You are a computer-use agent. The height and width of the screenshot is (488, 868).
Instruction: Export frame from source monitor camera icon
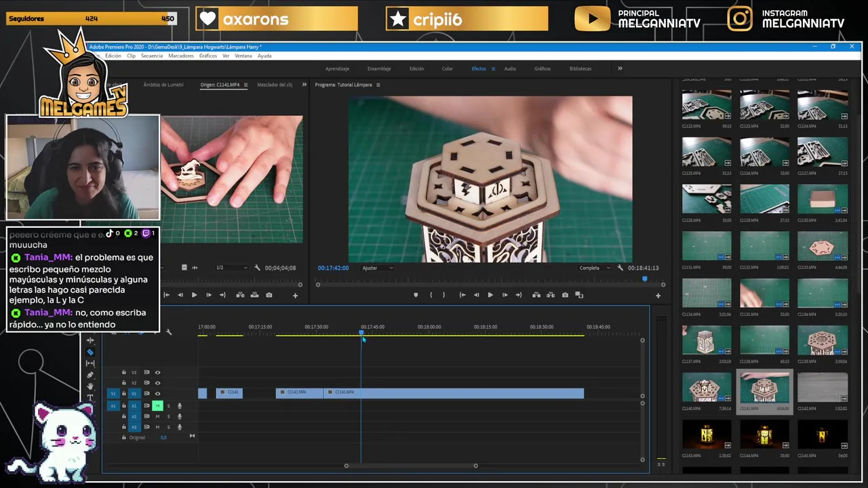(x=269, y=295)
